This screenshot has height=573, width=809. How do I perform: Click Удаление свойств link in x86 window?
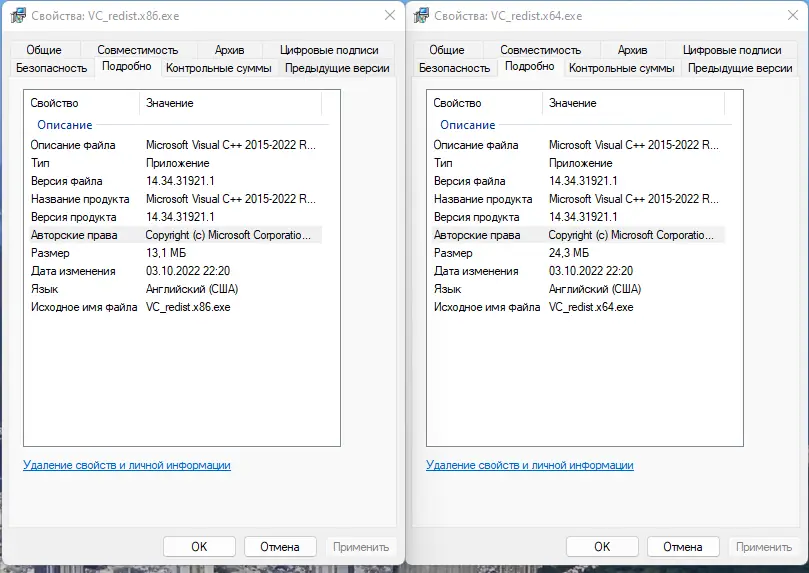[127, 465]
